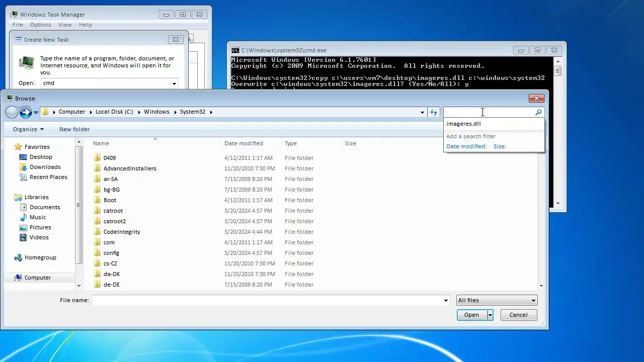Open Options menu in Task Manager
Screen dimensions: 644x362
40,25
